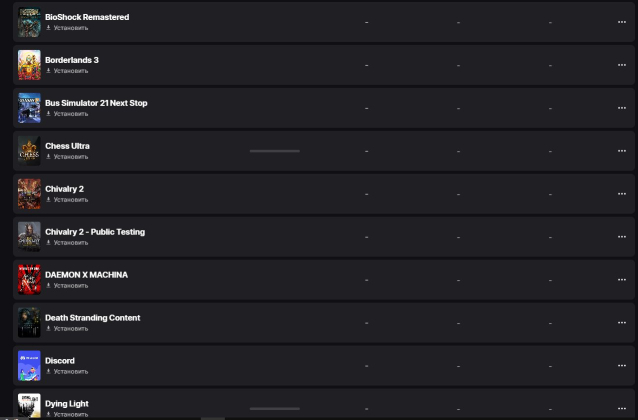Open the three-dot menu for Chess Ultra
The height and width of the screenshot is (420, 638).
(x=621, y=151)
